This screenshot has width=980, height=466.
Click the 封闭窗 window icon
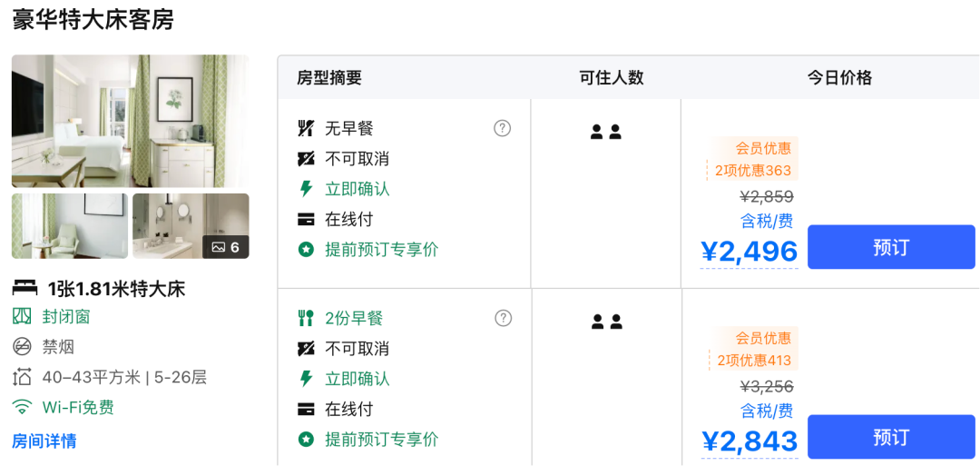click(22, 316)
